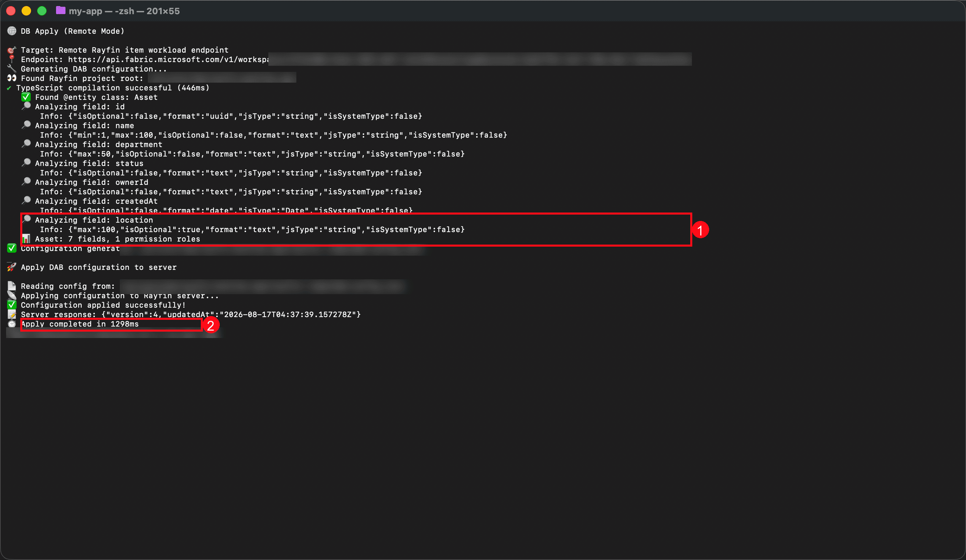The height and width of the screenshot is (560, 966).
Task: Click the magnifier icon beside 'Analyzing field: ownerId'
Action: [x=26, y=182]
